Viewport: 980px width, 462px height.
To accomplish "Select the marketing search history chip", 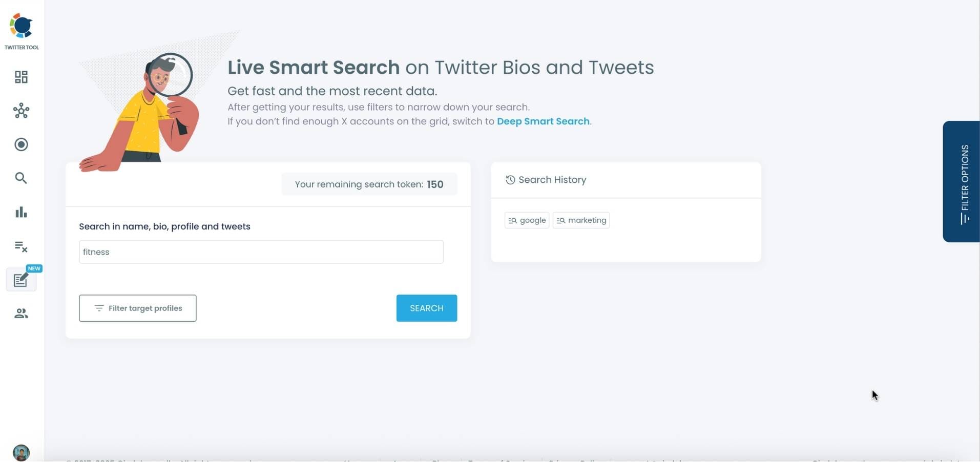I will pos(581,220).
